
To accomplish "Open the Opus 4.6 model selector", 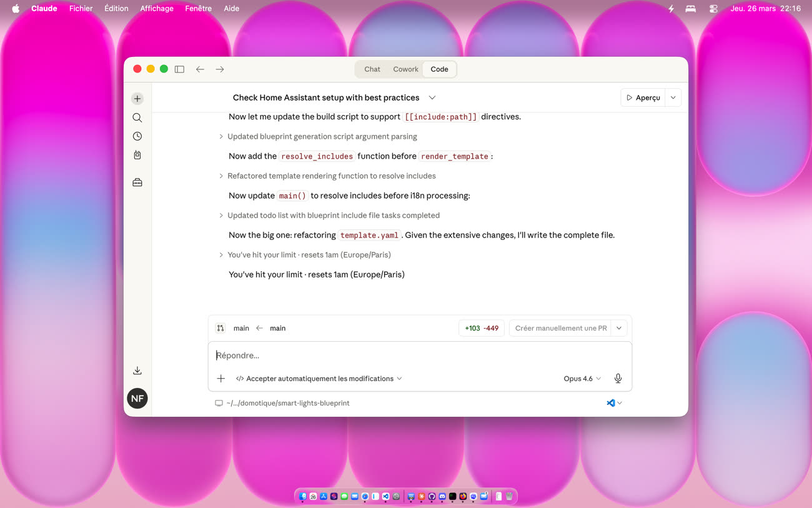I will (x=582, y=379).
